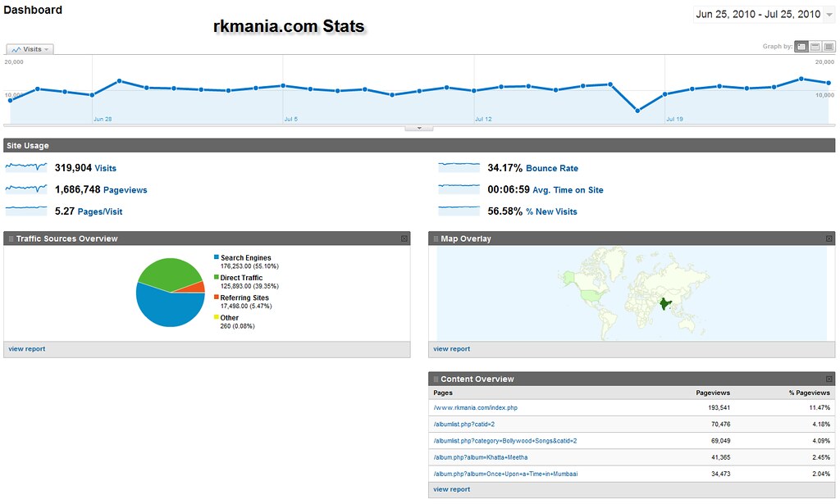
Task: Open view report under Map Overlay
Action: (452, 349)
